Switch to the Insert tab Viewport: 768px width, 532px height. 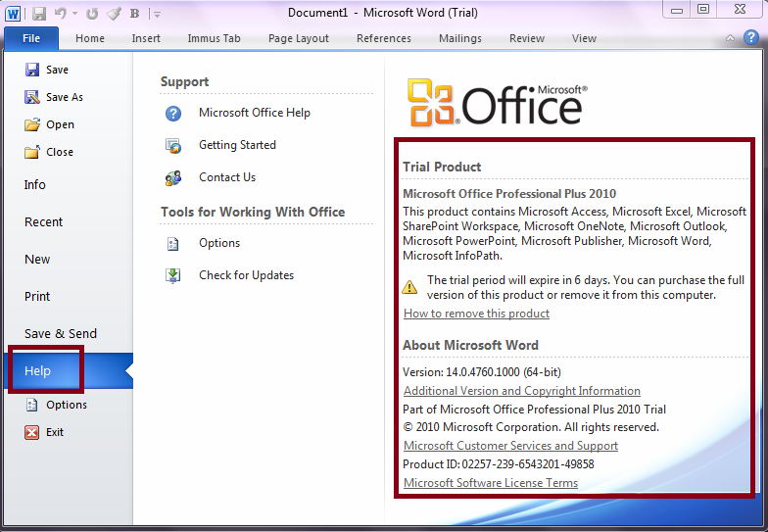pos(145,38)
